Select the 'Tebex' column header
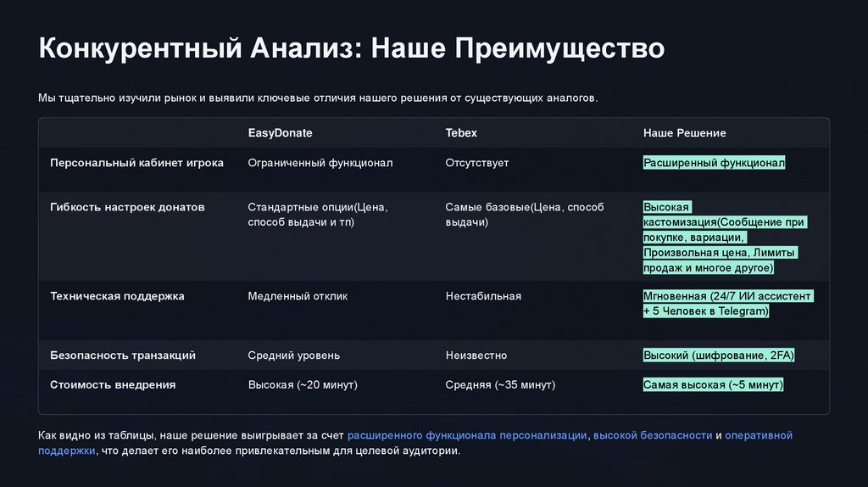Viewport: 868px width, 487px height. (x=461, y=133)
